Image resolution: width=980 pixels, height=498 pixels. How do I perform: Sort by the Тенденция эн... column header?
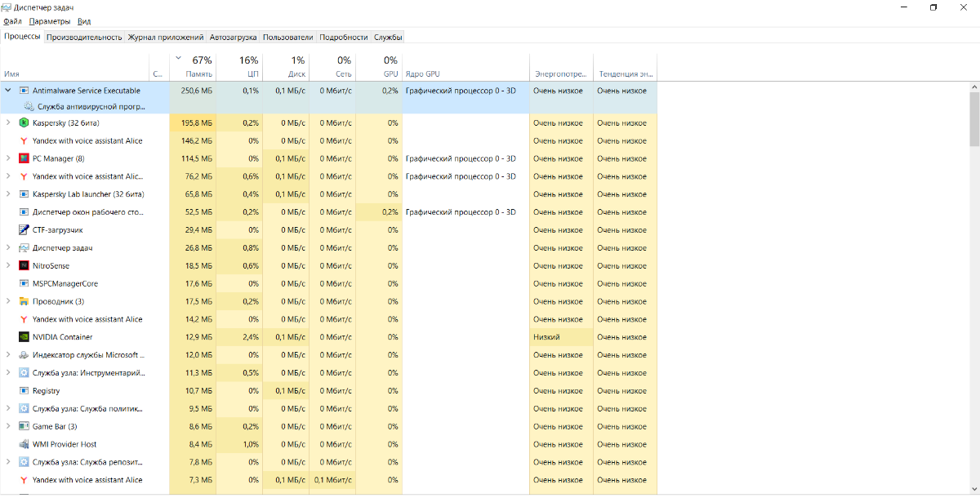626,67
